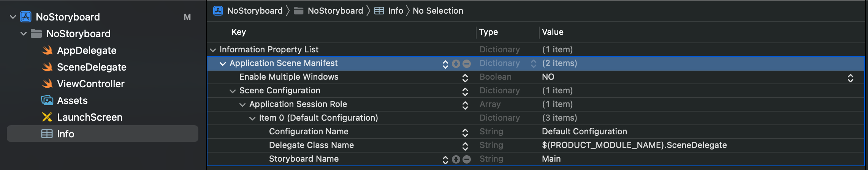The height and width of the screenshot is (170, 868).
Task: Click the Key column header
Action: (x=239, y=32)
